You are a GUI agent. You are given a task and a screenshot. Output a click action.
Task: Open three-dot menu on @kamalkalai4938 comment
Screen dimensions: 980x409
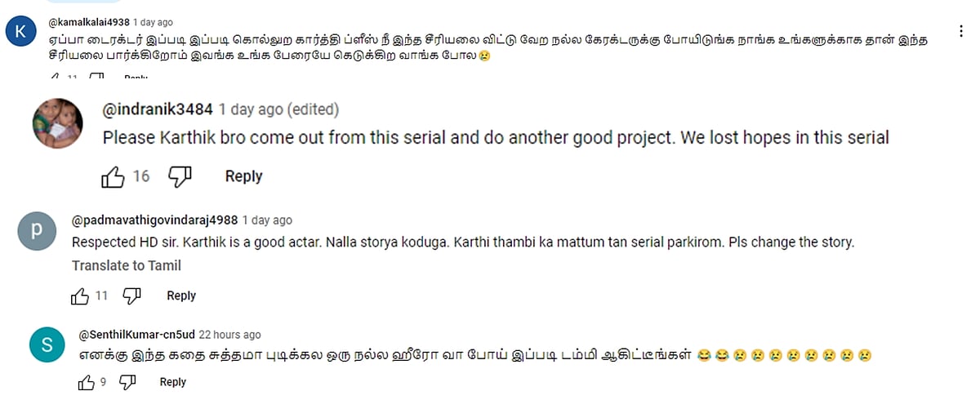coord(961,38)
